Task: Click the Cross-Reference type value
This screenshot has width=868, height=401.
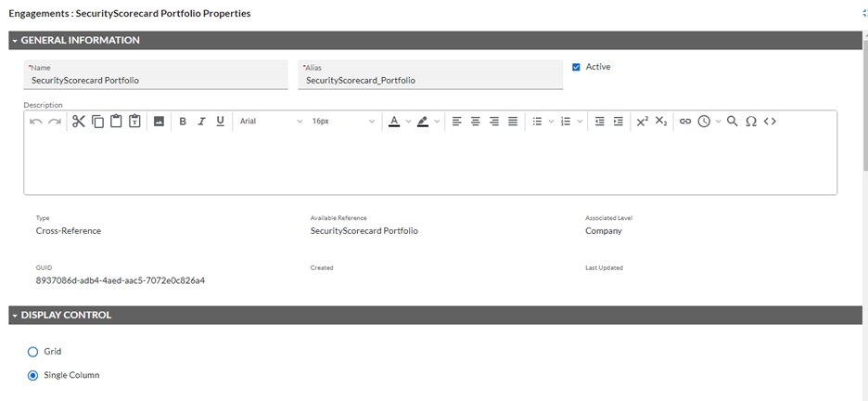Action: click(69, 231)
